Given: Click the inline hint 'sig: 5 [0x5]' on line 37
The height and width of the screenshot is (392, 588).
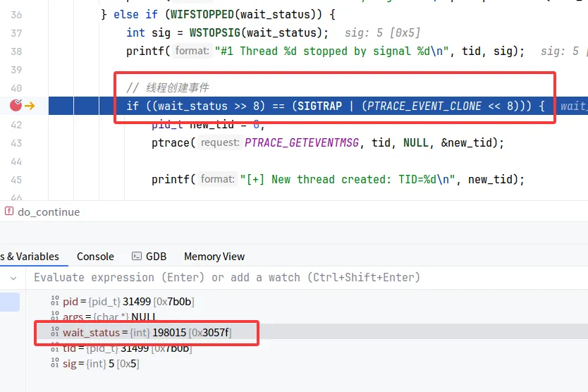Looking at the screenshot, I should point(383,32).
